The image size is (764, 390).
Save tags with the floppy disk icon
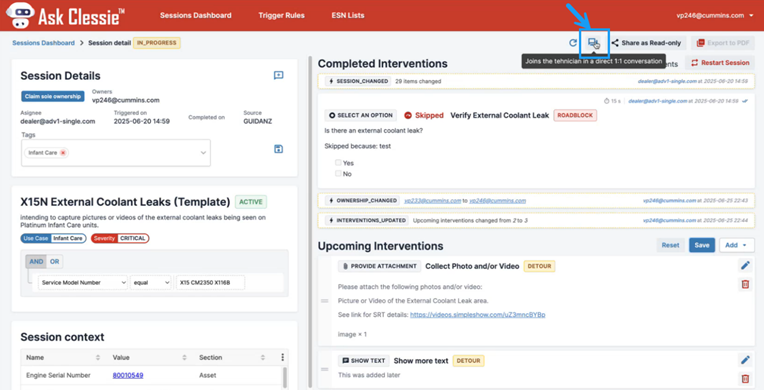tap(279, 149)
